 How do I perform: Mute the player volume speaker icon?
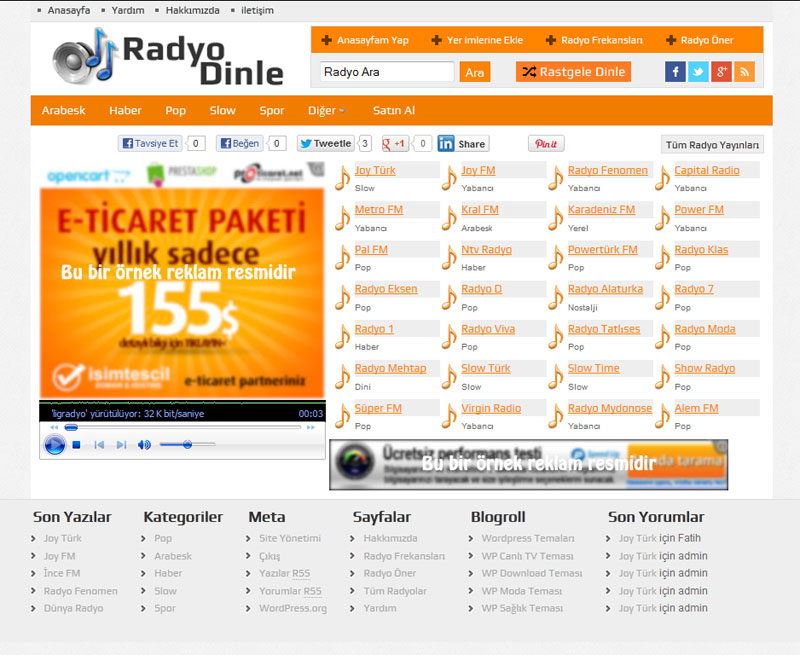(x=144, y=445)
